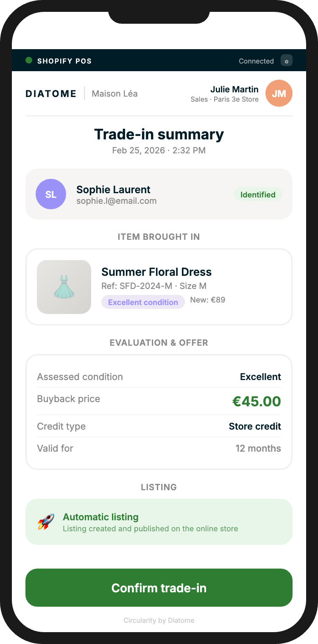Screen dimensions: 318x644
Task: Click Sophie Laurent's SL avatar
Action: [x=51, y=194]
